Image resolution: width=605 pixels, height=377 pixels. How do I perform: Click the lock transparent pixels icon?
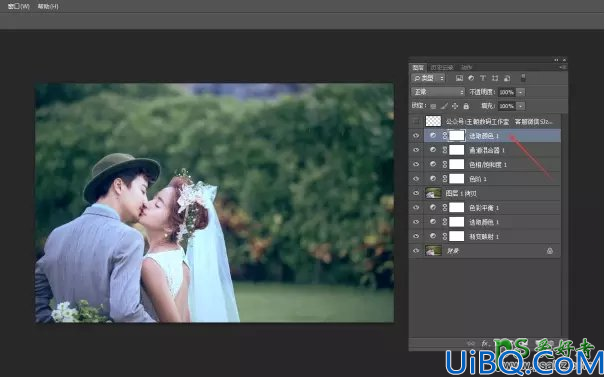[433, 106]
